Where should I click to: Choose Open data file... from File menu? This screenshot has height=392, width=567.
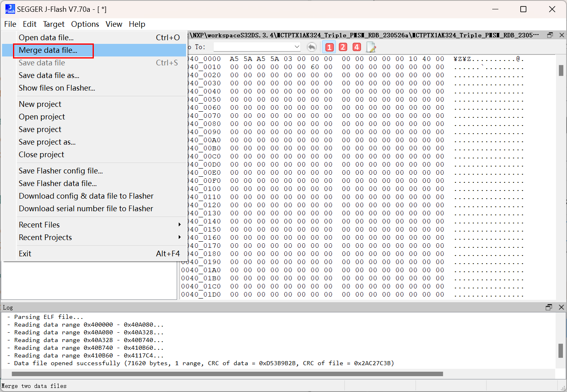[94, 37]
